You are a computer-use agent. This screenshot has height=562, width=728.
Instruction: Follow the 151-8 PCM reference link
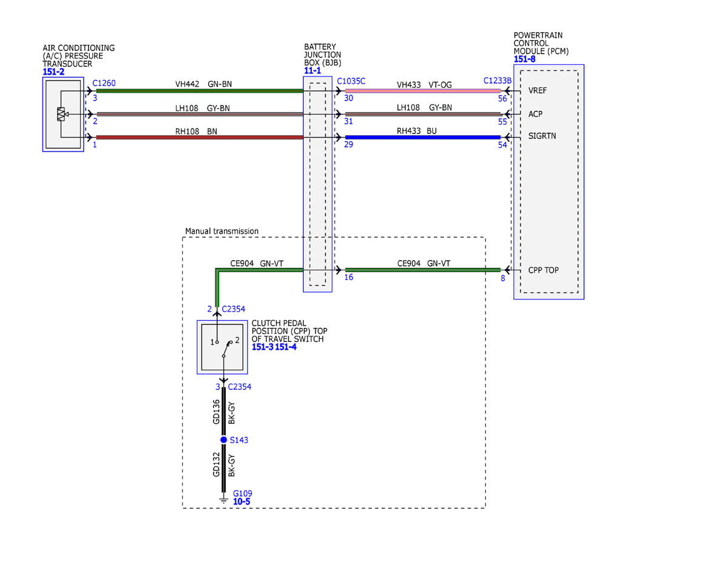coord(525,59)
